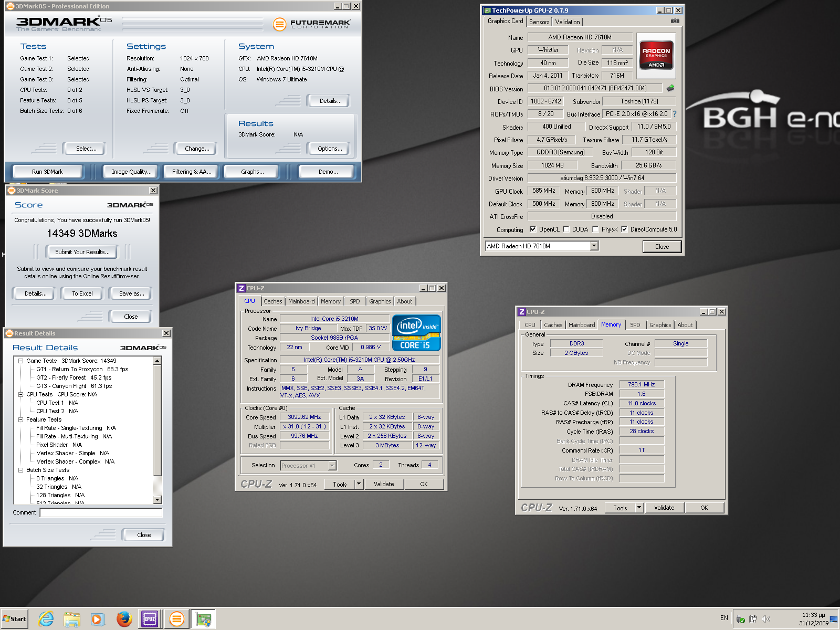Open the Windows Start menu
This screenshot has width=840, height=630.
(x=14, y=619)
